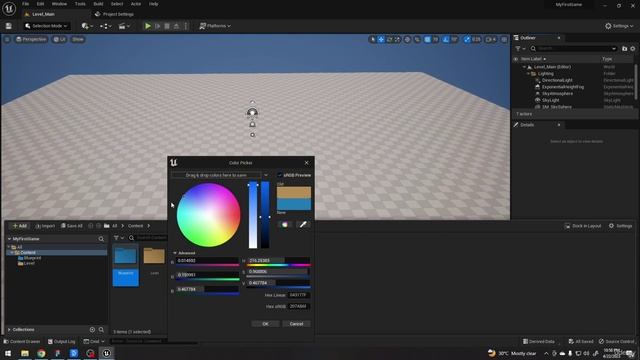Toggle the Outliner visibility eye column header
640x360 pixels.
516,59
